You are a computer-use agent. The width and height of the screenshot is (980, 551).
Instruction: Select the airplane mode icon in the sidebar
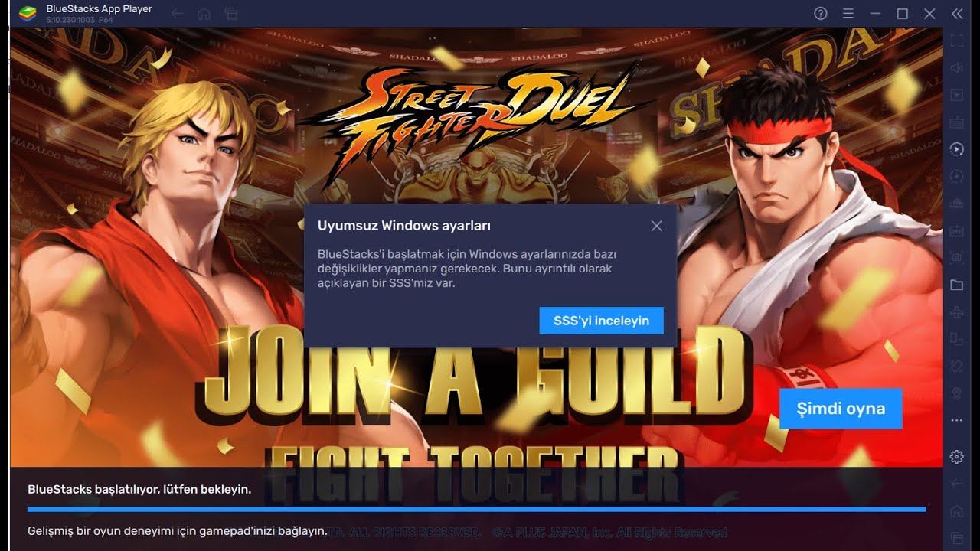click(x=956, y=312)
